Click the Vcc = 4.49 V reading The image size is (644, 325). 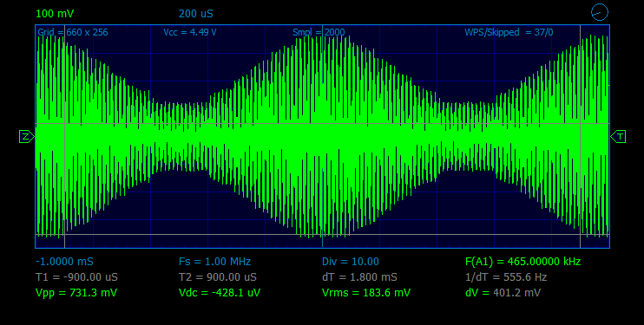click(x=190, y=32)
